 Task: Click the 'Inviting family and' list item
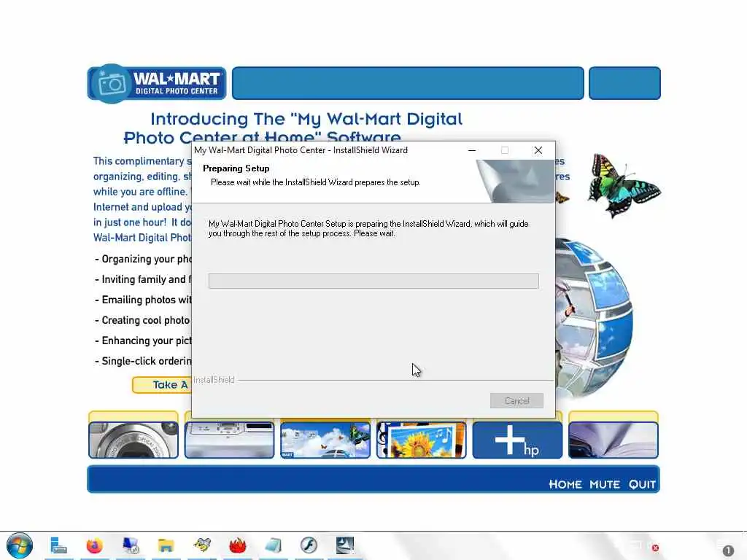(144, 279)
